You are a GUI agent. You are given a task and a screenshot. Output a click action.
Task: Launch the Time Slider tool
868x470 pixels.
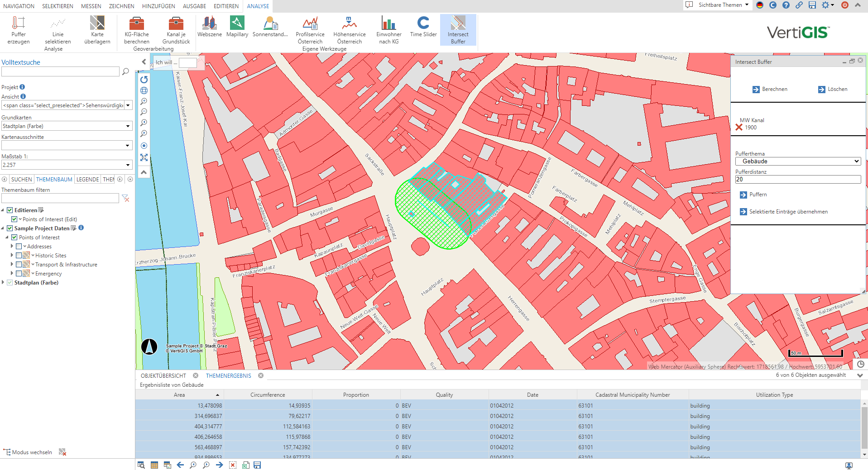tap(423, 23)
